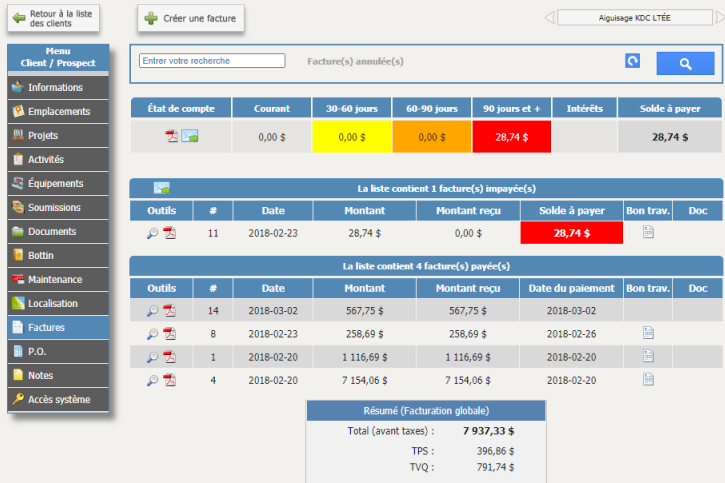The width and height of the screenshot is (725, 483).
Task: View invoice 11 with the magnifier icon
Action: (152, 233)
